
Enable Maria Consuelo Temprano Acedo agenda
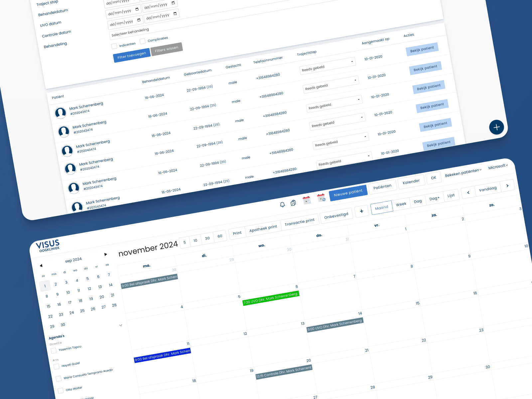[59, 378]
